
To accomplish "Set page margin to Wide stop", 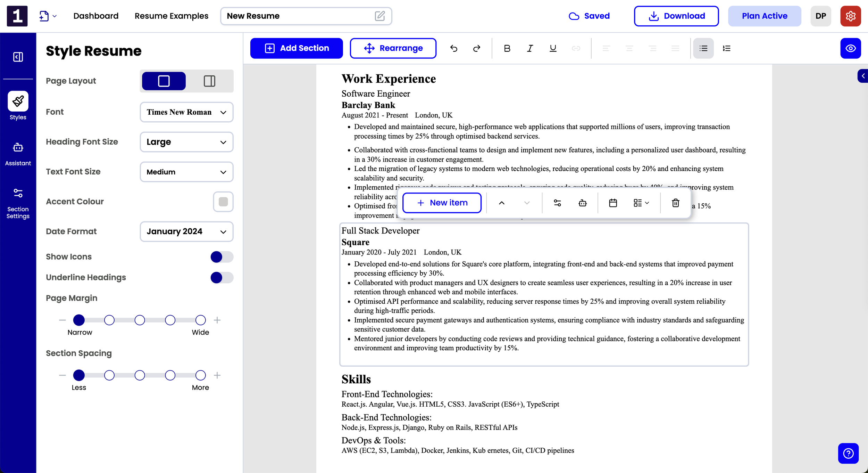I will pyautogui.click(x=201, y=320).
